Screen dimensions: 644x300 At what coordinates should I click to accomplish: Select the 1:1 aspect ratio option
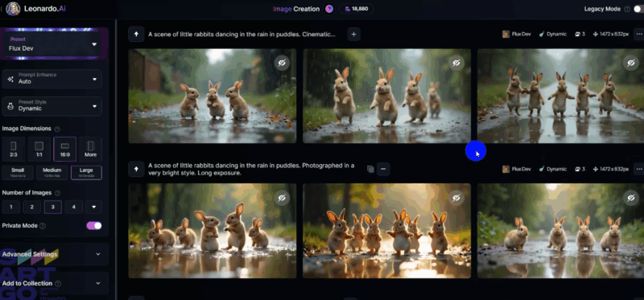pyautogui.click(x=39, y=150)
